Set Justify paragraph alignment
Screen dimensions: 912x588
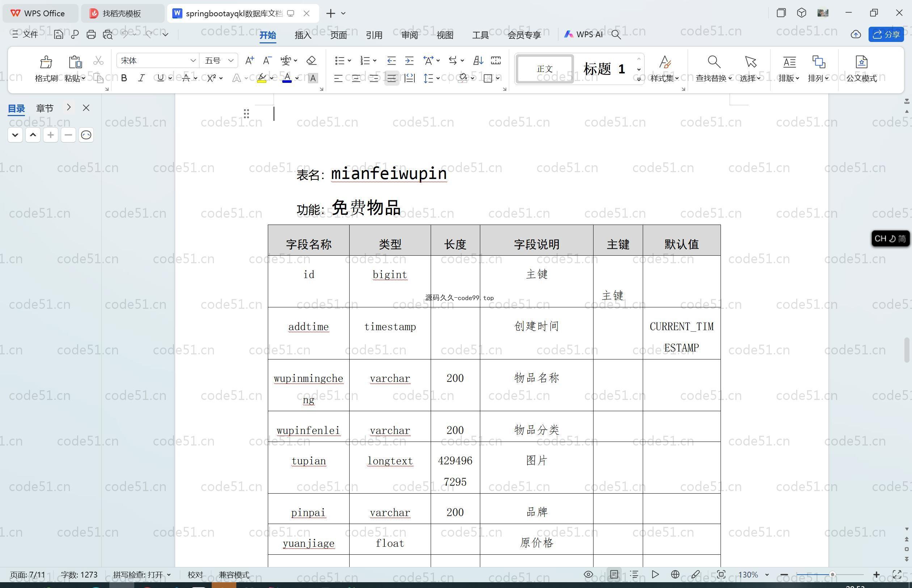[392, 78]
